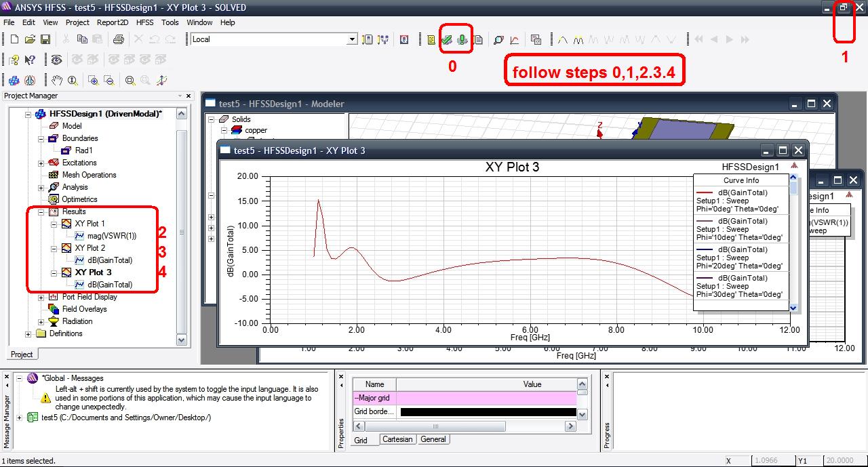Screen dimensions: 868x467
Task: Open a project with the folder icon
Action: pyautogui.click(x=30, y=39)
